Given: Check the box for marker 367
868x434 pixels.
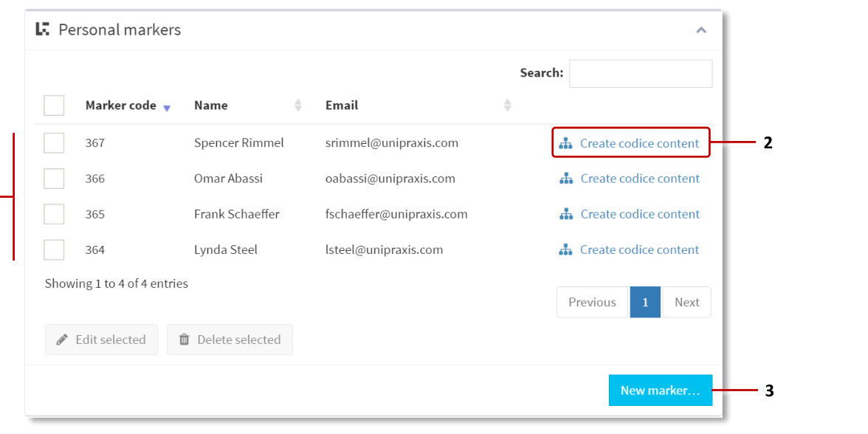Looking at the screenshot, I should pyautogui.click(x=54, y=143).
